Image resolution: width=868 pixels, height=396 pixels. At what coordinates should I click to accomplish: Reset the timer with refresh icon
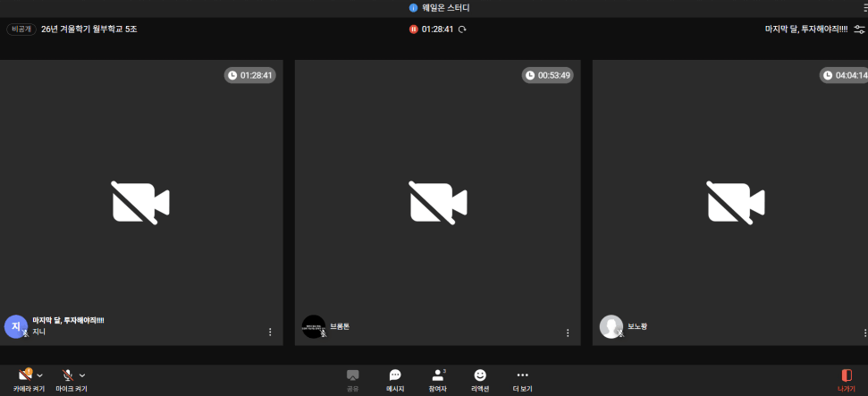pos(462,29)
